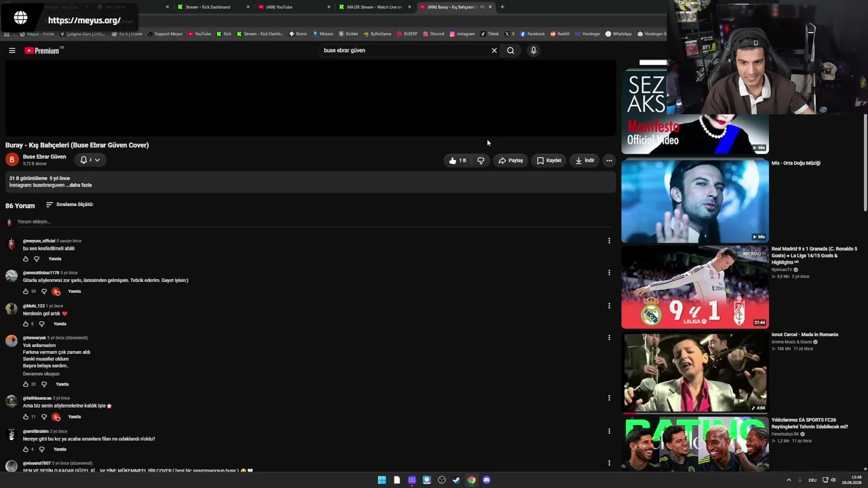
Task: Open options menu for @foreveryek comment
Action: [609, 338]
